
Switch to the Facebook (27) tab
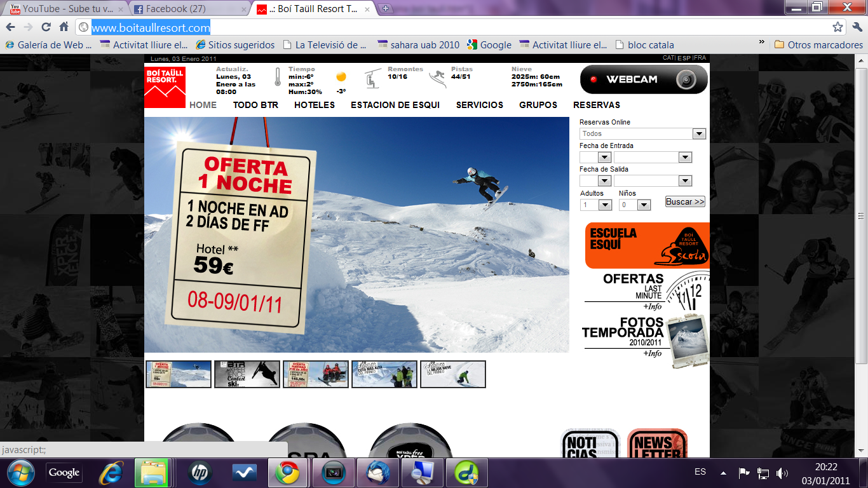click(x=189, y=10)
